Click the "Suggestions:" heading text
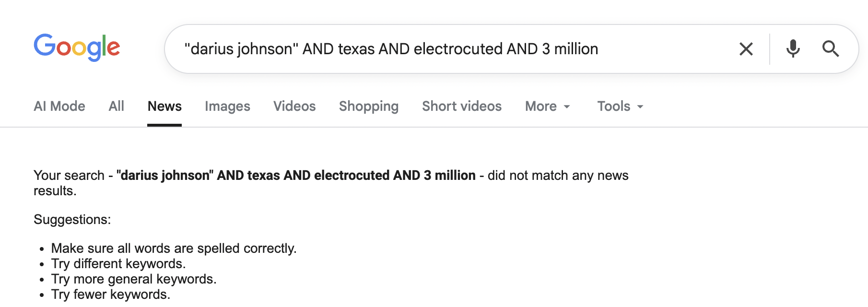Screen dimensions: 868x307 (x=72, y=220)
